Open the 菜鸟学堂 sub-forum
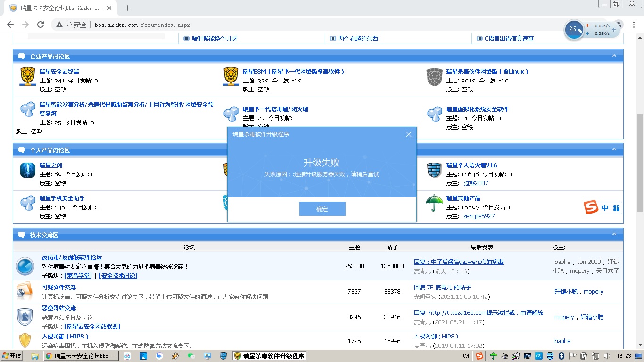 (x=79, y=276)
